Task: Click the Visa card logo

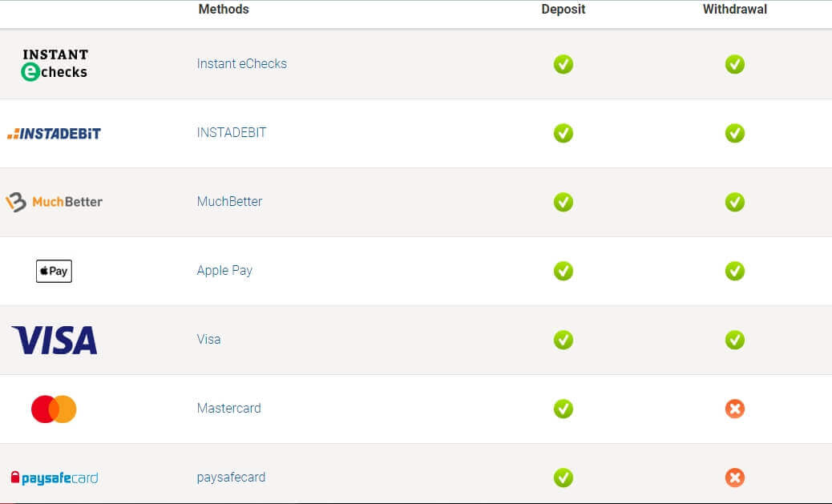Action: point(55,340)
